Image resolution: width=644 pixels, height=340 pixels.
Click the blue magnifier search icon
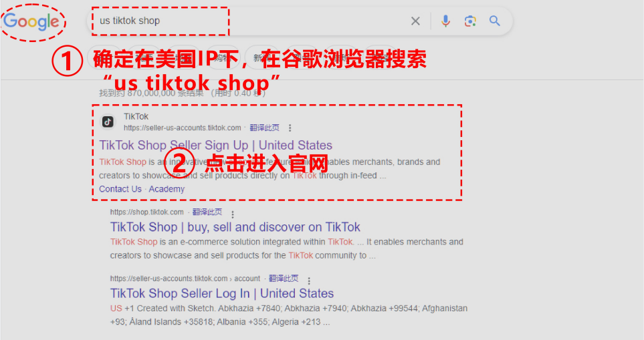point(494,21)
